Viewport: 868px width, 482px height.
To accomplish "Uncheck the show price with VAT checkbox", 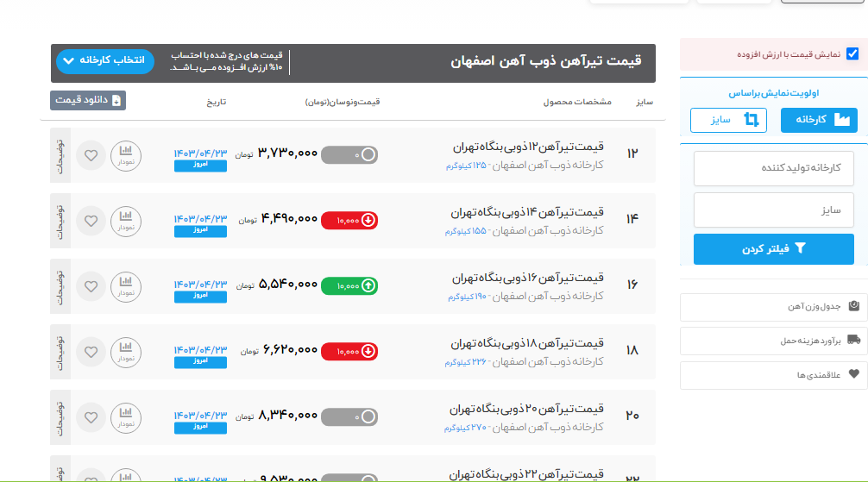I will [x=852, y=53].
